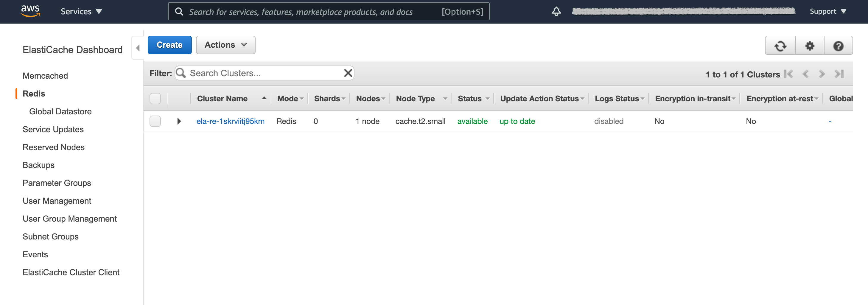Open the Support dropdown menu

(x=827, y=11)
